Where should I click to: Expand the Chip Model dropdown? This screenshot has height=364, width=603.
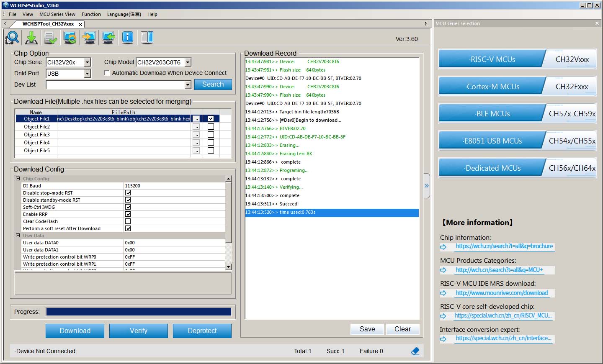click(188, 62)
